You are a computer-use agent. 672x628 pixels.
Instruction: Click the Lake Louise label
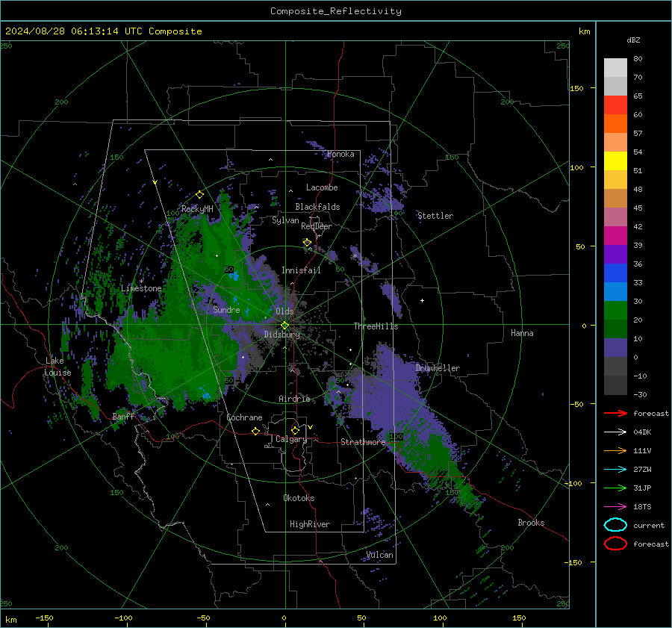tap(57, 367)
